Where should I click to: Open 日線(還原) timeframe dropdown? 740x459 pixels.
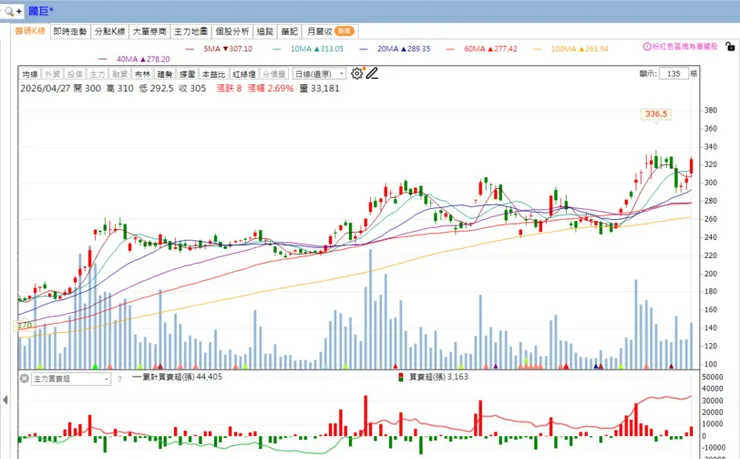coord(319,74)
